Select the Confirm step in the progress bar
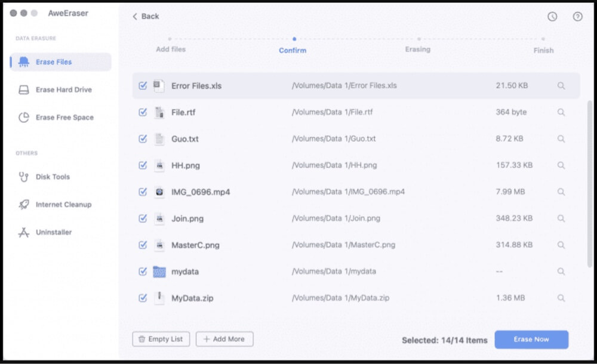597x364 pixels. pos(292,50)
